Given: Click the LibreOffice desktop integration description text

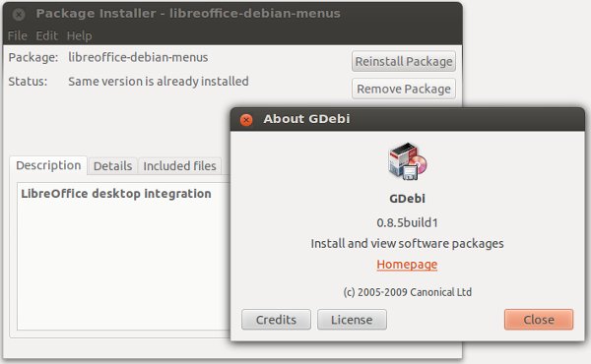Looking at the screenshot, I should [x=116, y=194].
